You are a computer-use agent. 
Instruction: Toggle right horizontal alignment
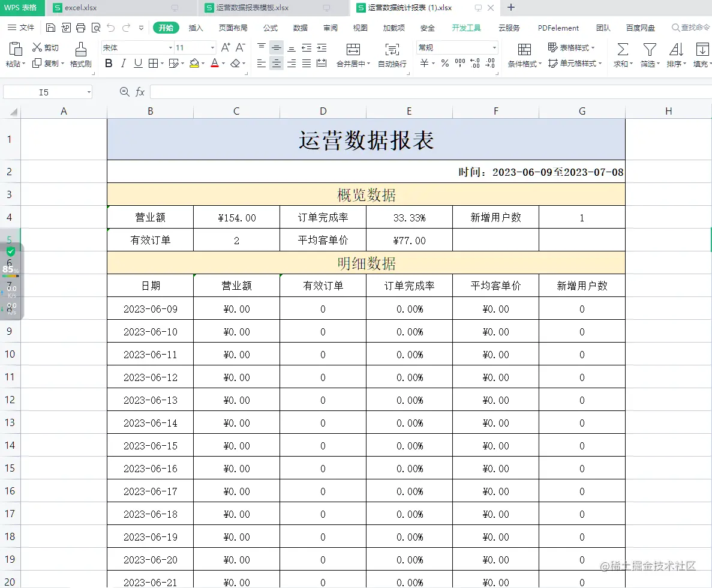tap(292, 63)
